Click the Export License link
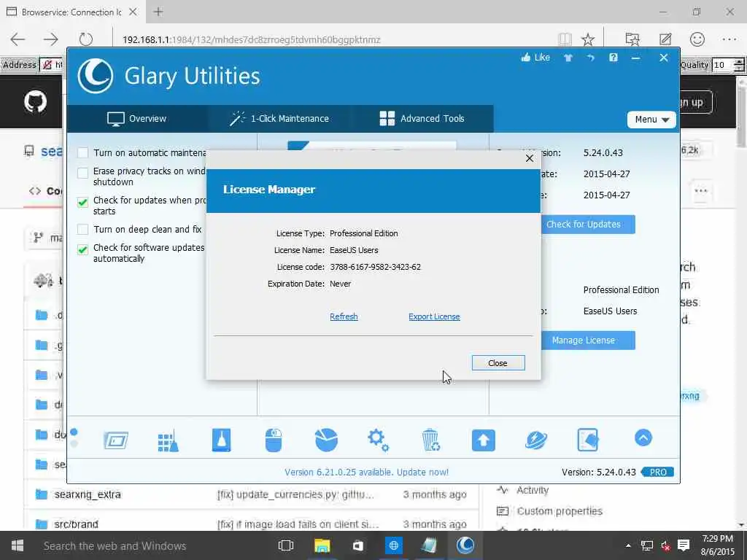The image size is (747, 560). click(x=434, y=316)
